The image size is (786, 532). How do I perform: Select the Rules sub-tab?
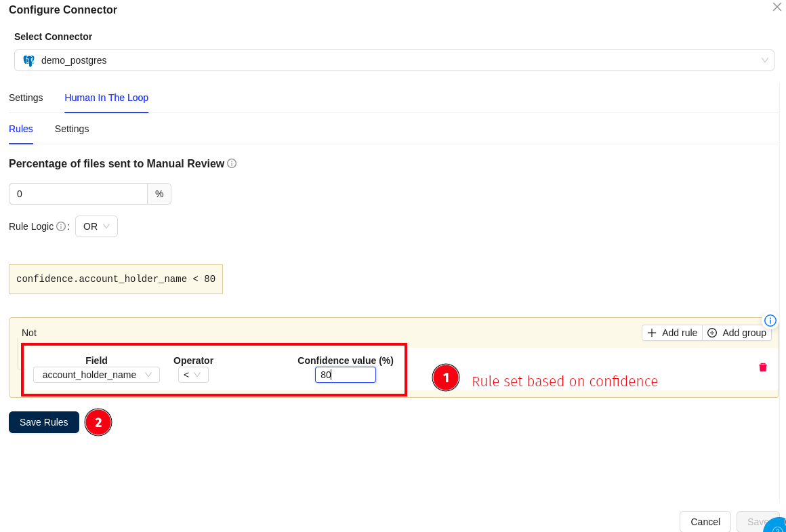click(21, 129)
